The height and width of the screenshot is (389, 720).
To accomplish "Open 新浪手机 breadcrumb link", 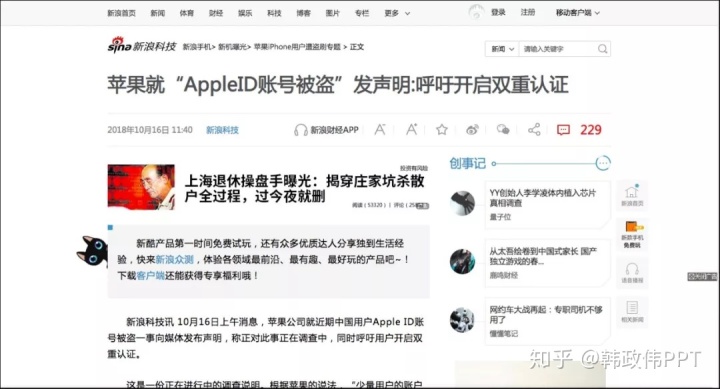I will click(197, 47).
